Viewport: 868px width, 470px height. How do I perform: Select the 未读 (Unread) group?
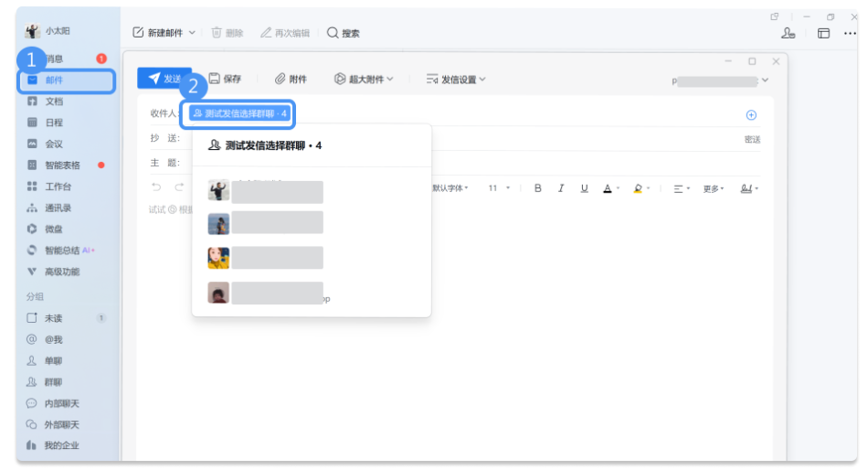coord(53,318)
